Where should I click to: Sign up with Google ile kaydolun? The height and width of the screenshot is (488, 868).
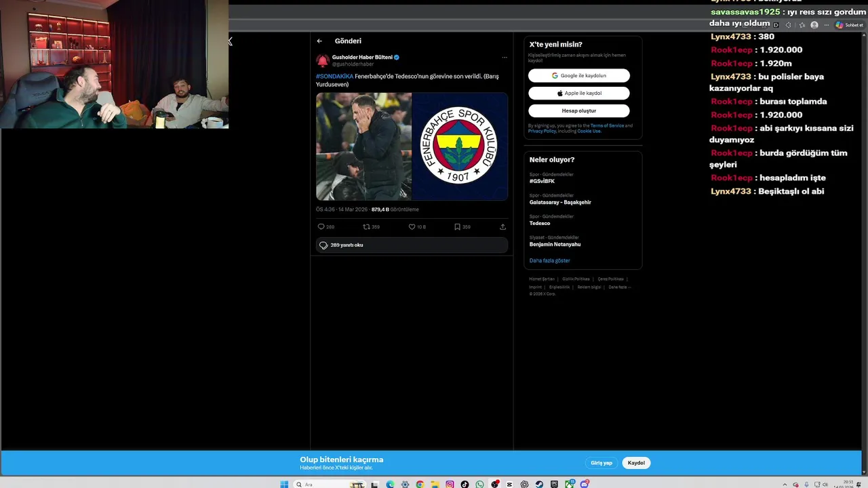(579, 76)
